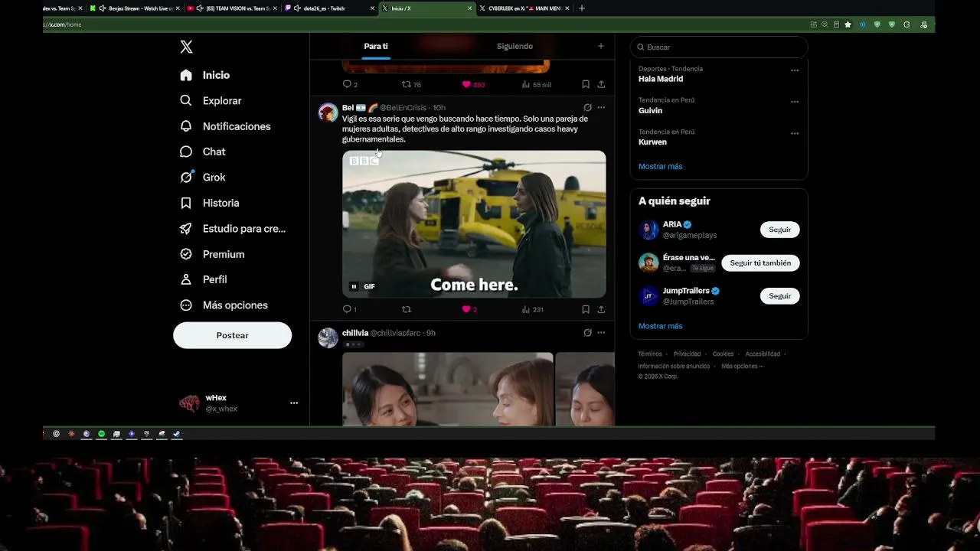Open options for Hala Madrid trend
Image resolution: width=980 pixels, height=551 pixels.
795,70
